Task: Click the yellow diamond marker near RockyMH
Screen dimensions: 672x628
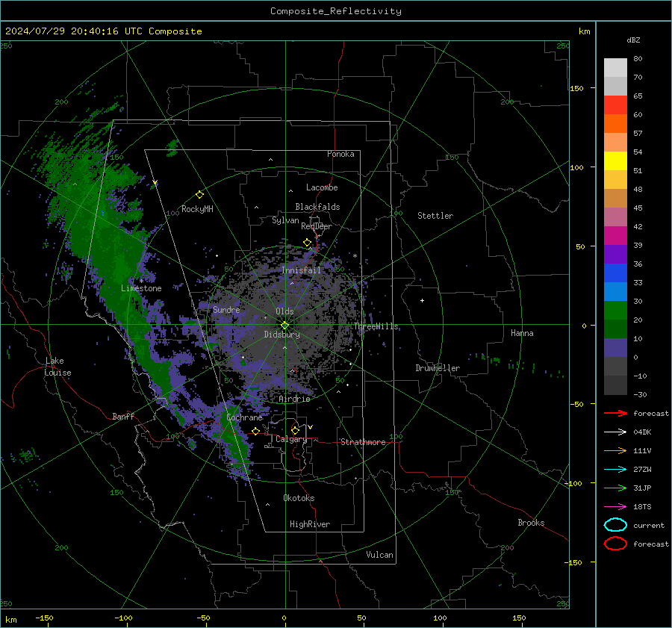Action: pos(199,195)
